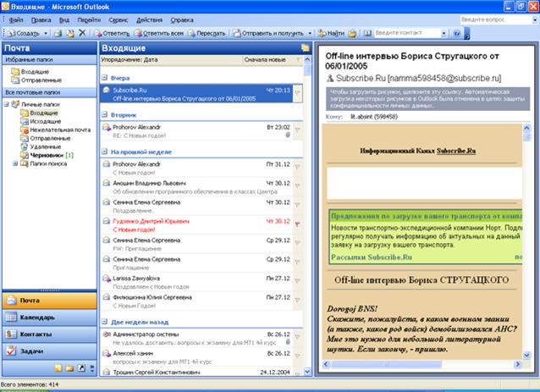Toggle flag on Администратор системы message
The width and height of the screenshot is (540, 392).
[298, 337]
